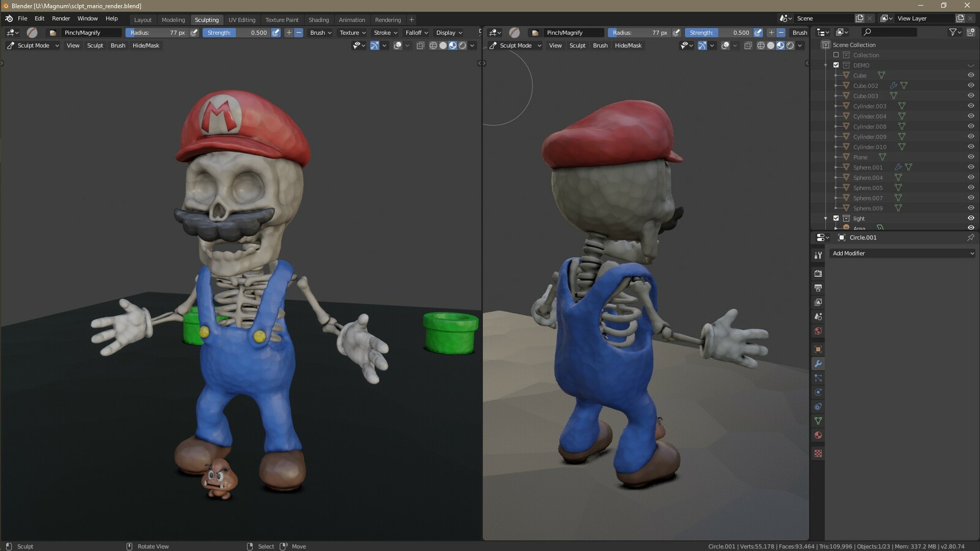Open Display dropdown in left header
The height and width of the screenshot is (551, 980).
449,32
